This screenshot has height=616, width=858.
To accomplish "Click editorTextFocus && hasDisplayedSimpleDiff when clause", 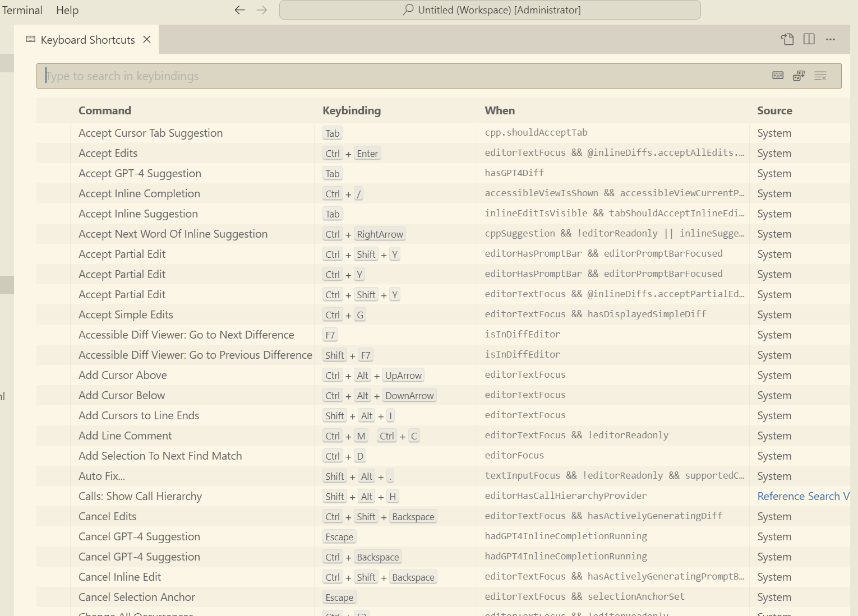I will (596, 314).
